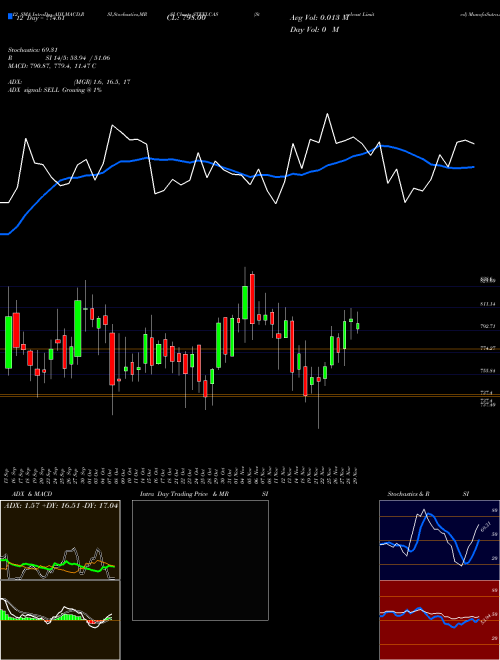
Task: Select 'ADX signal: SELL Growing @ 1%' text
Action: point(55,90)
